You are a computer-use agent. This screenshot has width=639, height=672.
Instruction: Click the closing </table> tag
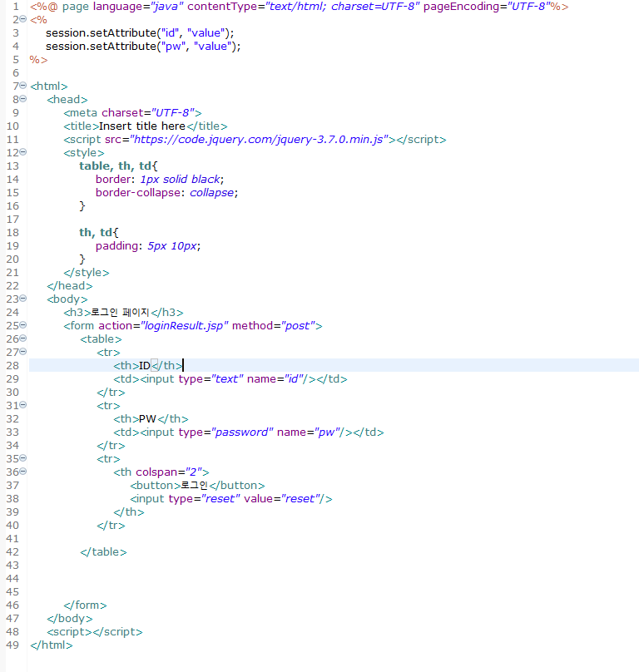tap(103, 551)
